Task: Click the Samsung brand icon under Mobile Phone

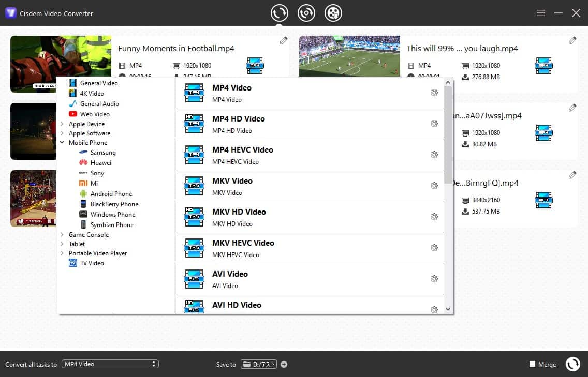Action: click(83, 153)
